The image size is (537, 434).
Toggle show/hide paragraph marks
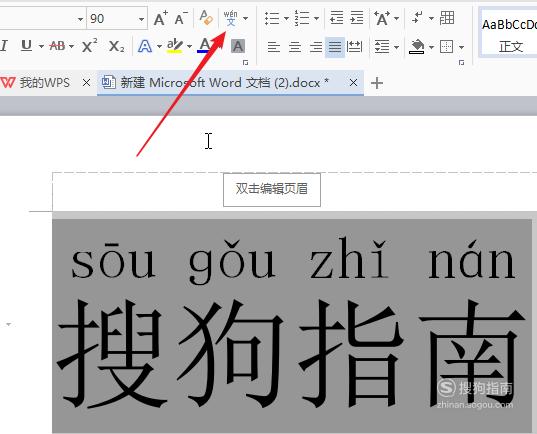[418, 18]
